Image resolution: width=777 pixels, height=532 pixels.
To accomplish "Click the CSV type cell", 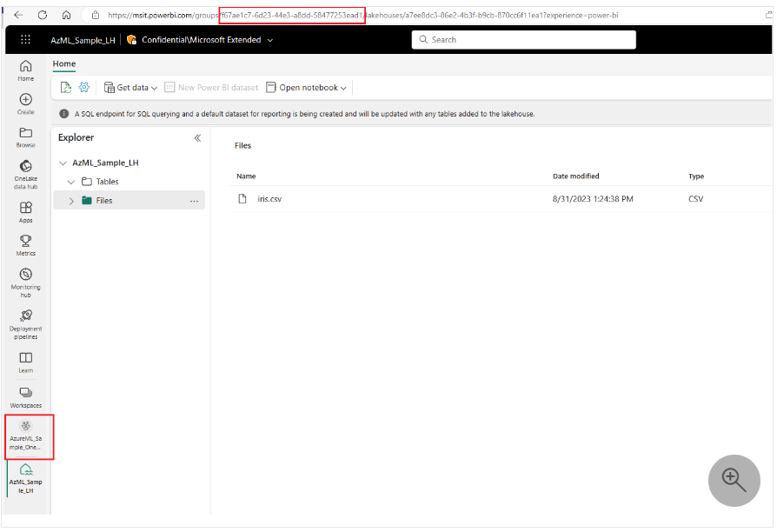I will pyautogui.click(x=695, y=199).
